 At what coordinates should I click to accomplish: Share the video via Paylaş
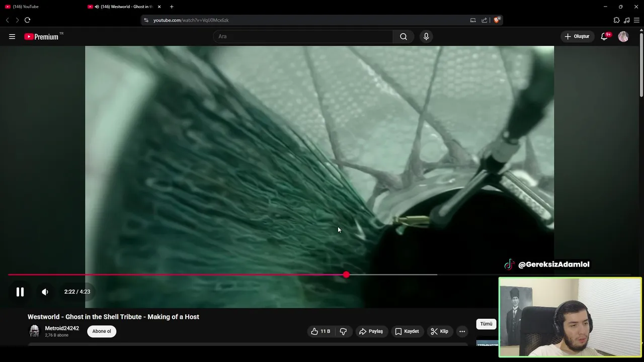pos(371,331)
